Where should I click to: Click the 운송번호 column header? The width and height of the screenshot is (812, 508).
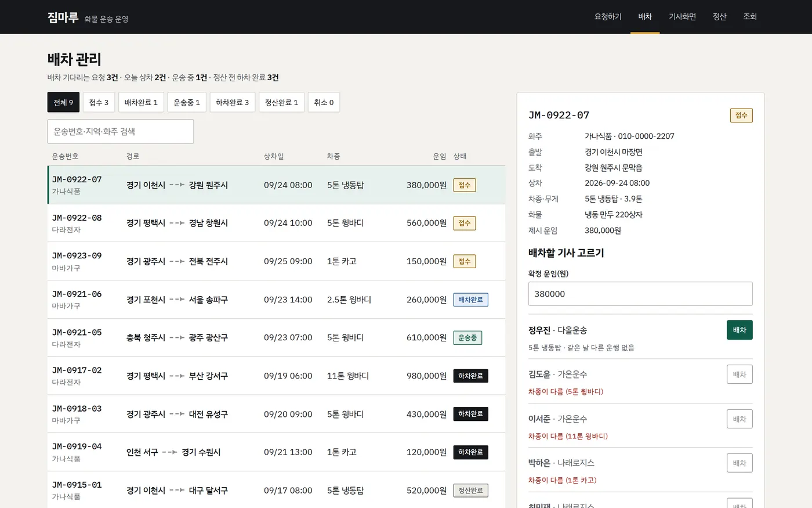click(65, 156)
